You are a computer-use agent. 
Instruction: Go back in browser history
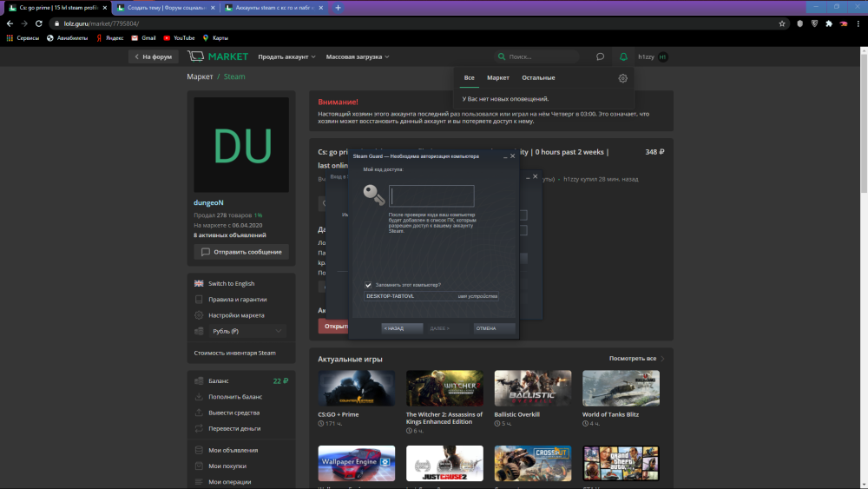[x=10, y=23]
